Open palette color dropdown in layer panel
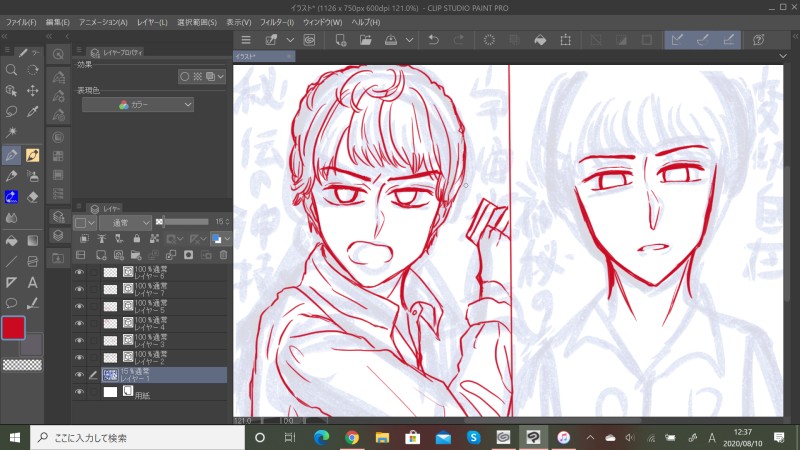 tap(85, 222)
